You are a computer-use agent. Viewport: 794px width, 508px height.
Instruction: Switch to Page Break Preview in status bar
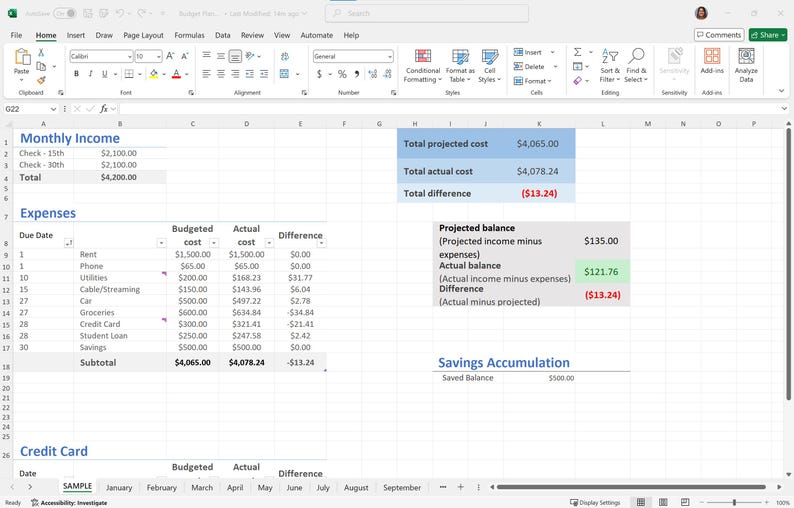685,502
